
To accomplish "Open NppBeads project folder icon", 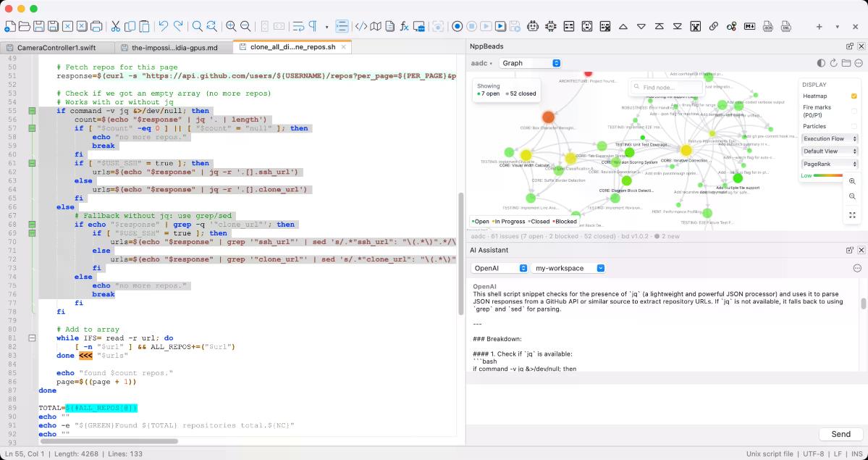I will click(x=846, y=63).
